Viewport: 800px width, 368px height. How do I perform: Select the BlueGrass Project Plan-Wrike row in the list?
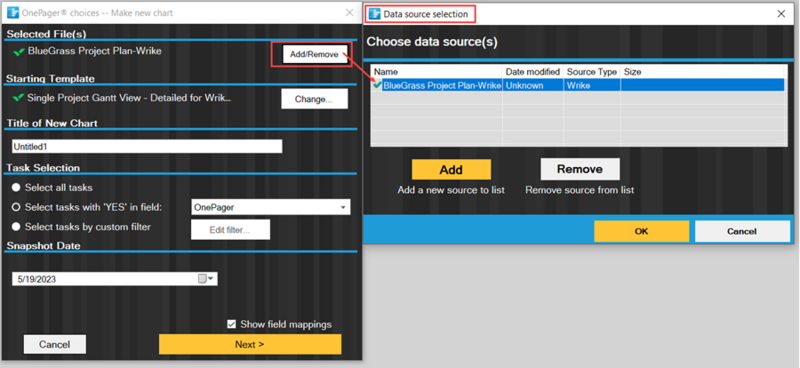(578, 85)
